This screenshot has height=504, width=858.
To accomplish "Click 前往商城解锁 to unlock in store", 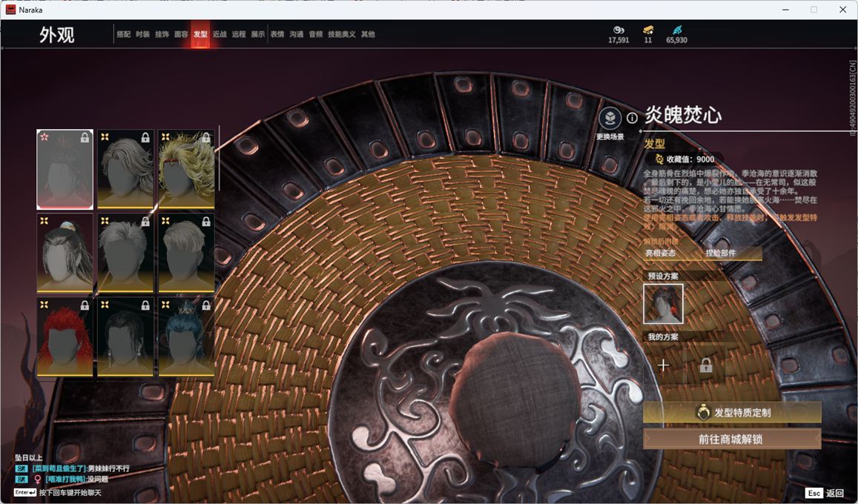I will 732,439.
